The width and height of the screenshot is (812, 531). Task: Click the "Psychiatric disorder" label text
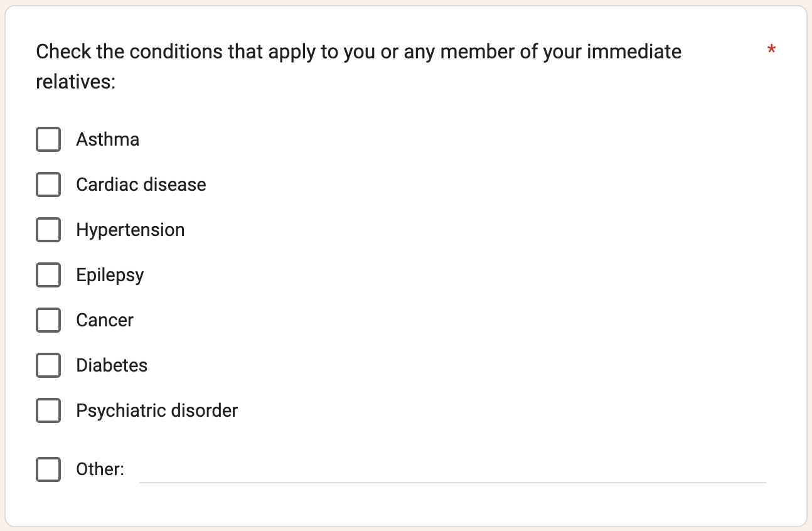(x=157, y=410)
